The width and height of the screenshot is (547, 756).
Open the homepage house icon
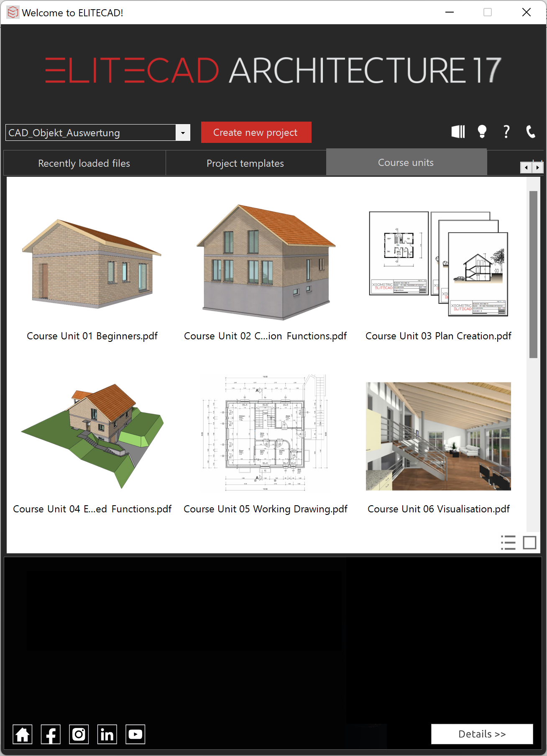[23, 734]
